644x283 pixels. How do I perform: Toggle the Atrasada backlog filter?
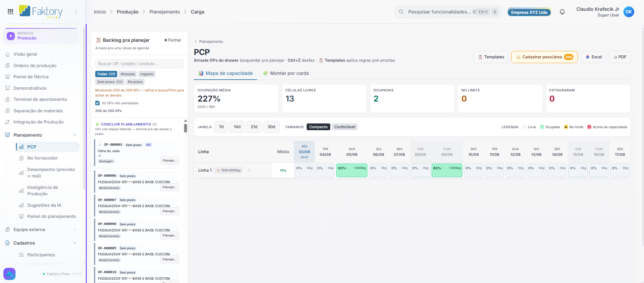(x=128, y=74)
